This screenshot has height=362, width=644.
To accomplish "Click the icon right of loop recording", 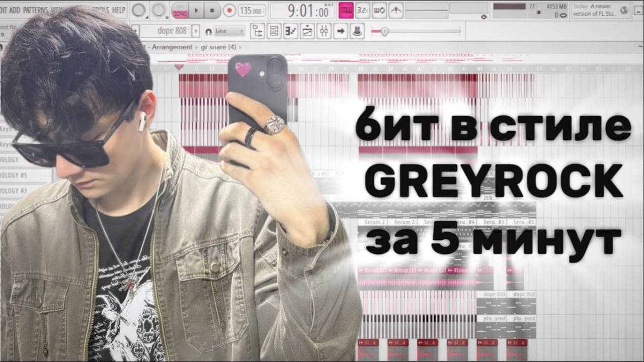I will pyautogui.click(x=396, y=10).
